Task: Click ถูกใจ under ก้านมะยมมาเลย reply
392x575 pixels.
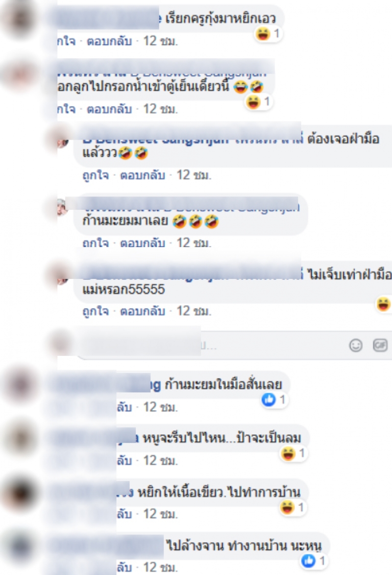Action: coord(96,243)
